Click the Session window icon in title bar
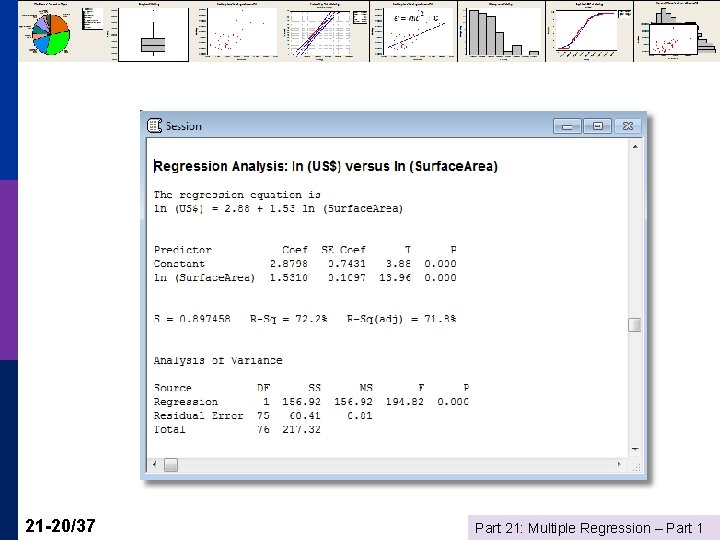Viewport: 720px width, 540px height. click(154, 125)
